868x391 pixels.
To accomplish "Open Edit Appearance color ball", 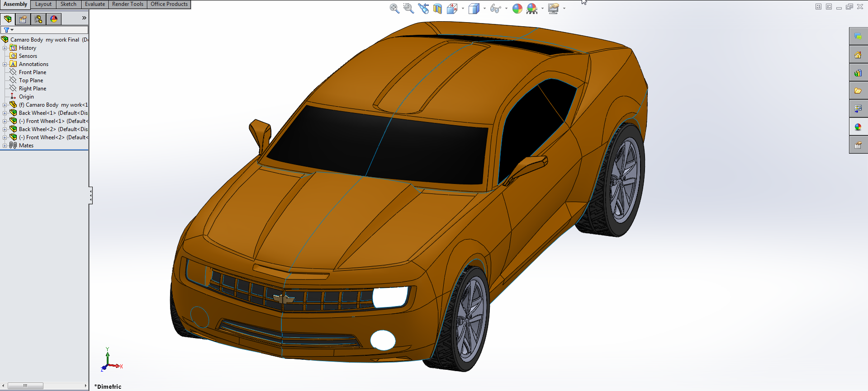I will (x=517, y=9).
